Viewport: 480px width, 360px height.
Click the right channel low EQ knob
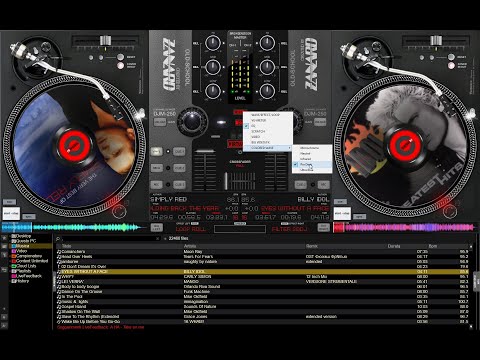coord(267,91)
